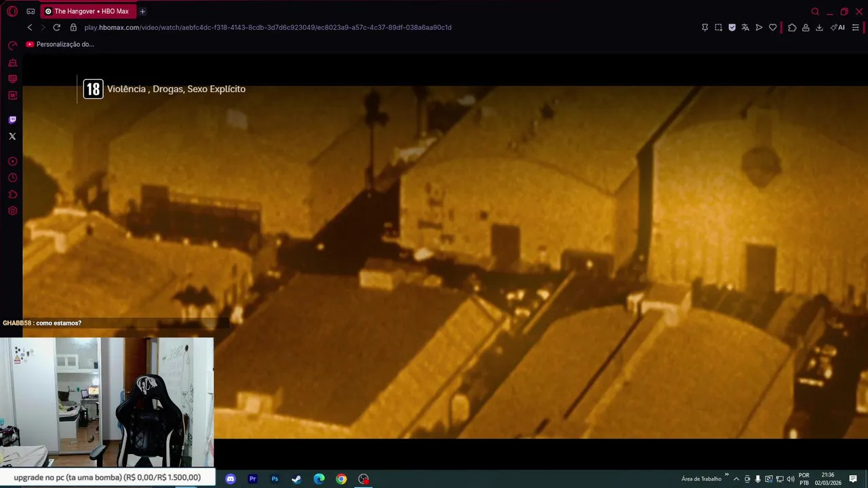Image resolution: width=868 pixels, height=488 pixels.
Task: Click the upgrade no pc donation goal bar
Action: click(x=107, y=477)
